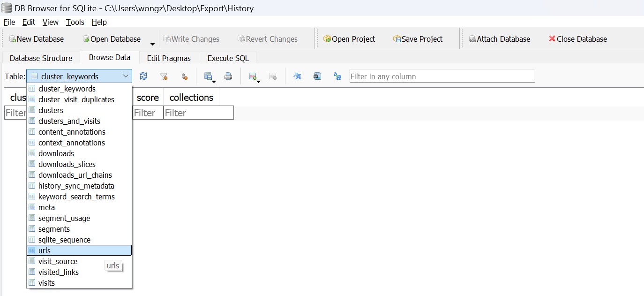644x296 pixels.
Task: Click the print table icon
Action: tap(228, 76)
